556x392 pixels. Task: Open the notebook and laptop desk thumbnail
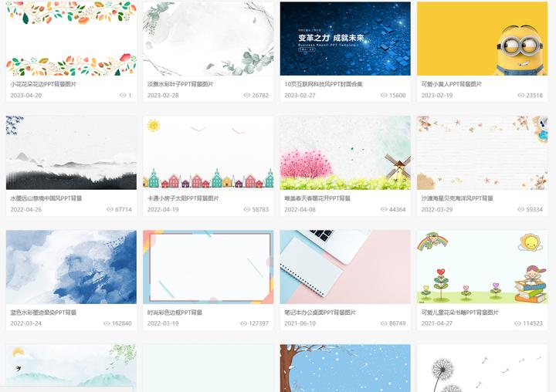point(345,267)
